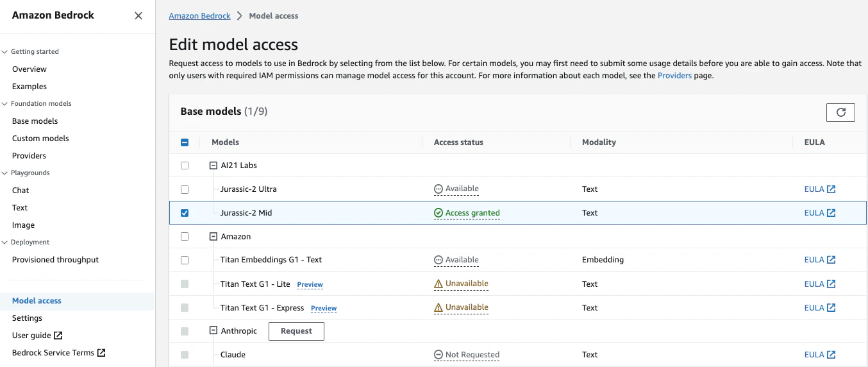Open Provisioned throughput page

coord(56,260)
